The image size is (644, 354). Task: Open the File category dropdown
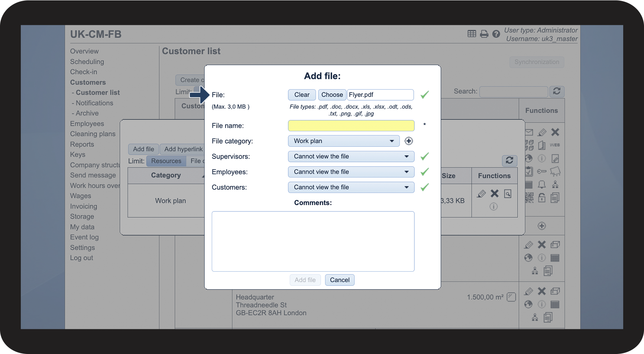coord(344,141)
